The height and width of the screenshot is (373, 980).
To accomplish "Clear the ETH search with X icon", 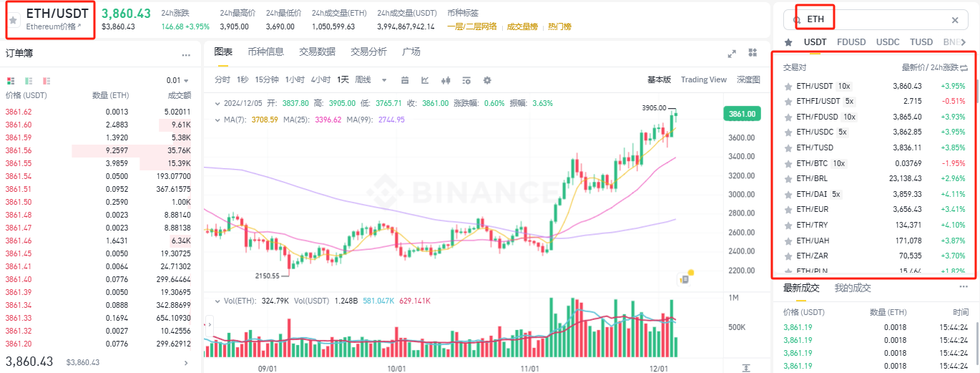I will (x=954, y=20).
